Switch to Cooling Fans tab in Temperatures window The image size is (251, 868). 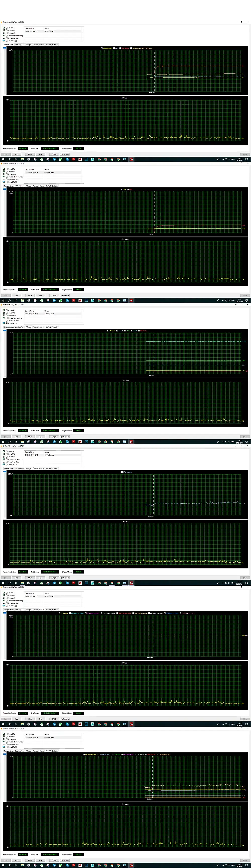coord(20,44)
